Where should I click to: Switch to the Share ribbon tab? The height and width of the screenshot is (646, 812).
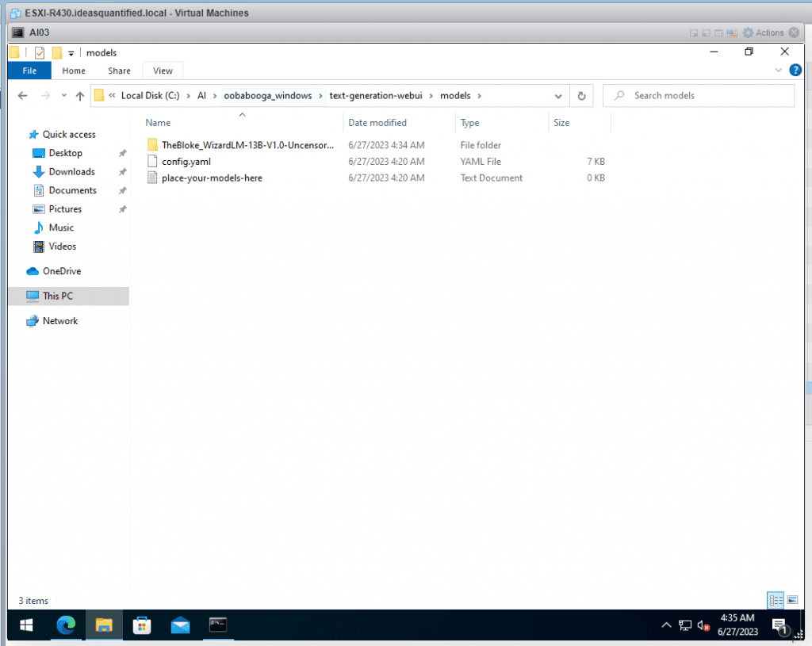click(x=119, y=71)
